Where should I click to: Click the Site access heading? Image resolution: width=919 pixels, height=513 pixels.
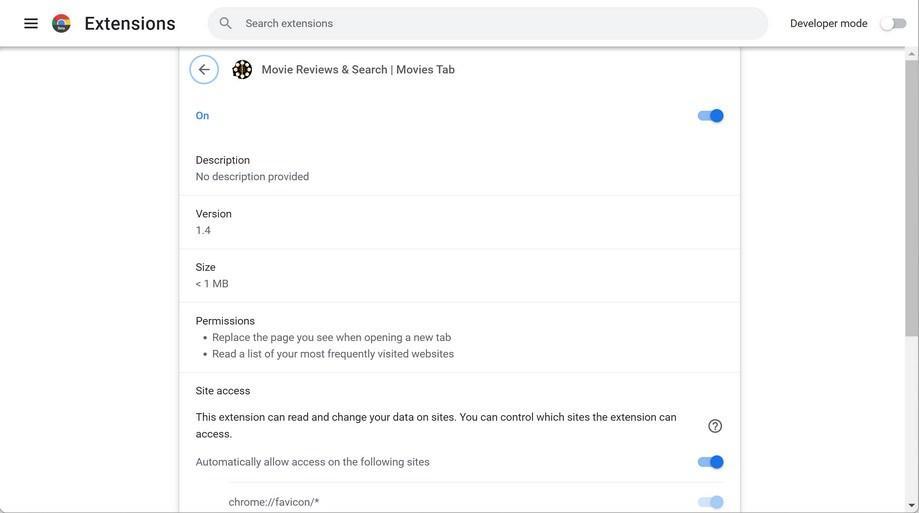coord(223,391)
